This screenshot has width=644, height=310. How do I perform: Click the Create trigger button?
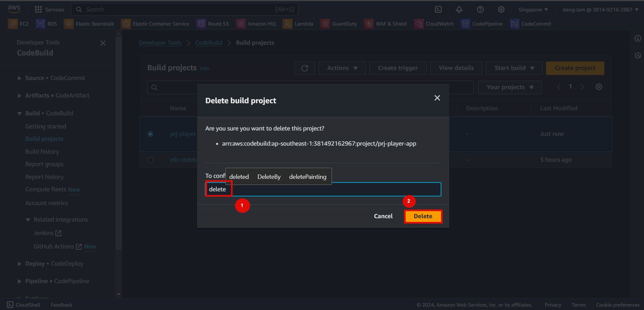pyautogui.click(x=398, y=68)
